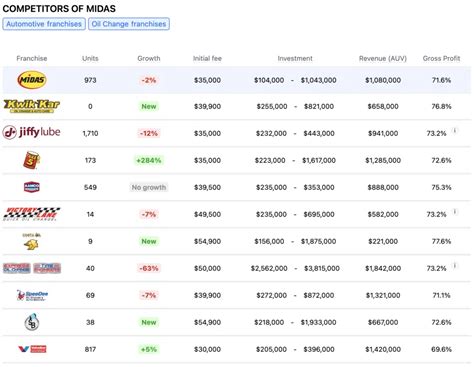This screenshot has height=367, width=474.
Task: Click the 75.3% gross profit value
Action: [x=441, y=187]
